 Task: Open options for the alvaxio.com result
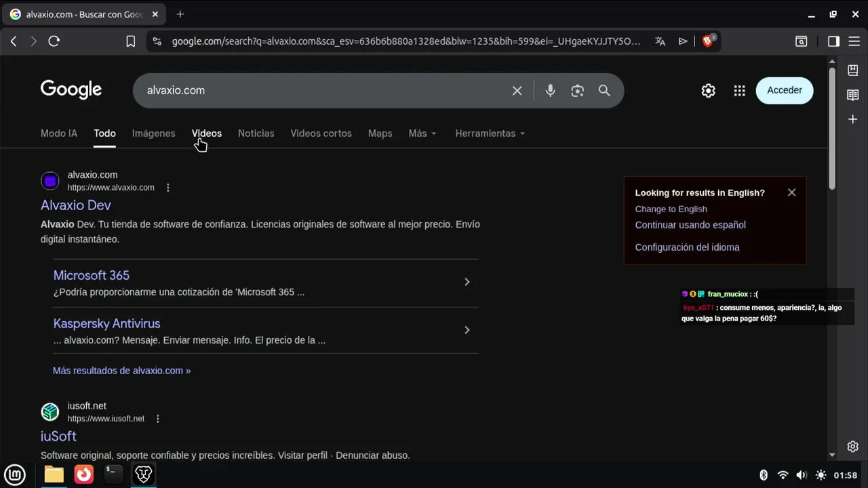168,188
